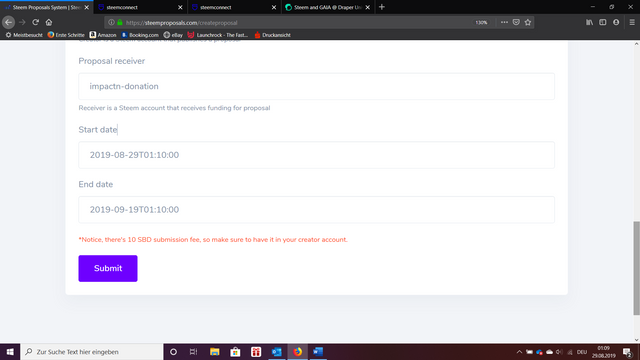
Task: Click the 130% zoom level indicator
Action: pos(481,22)
